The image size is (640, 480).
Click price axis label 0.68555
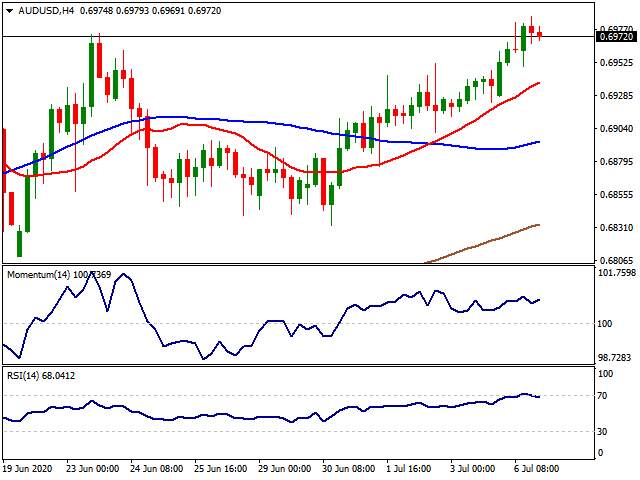[616, 195]
